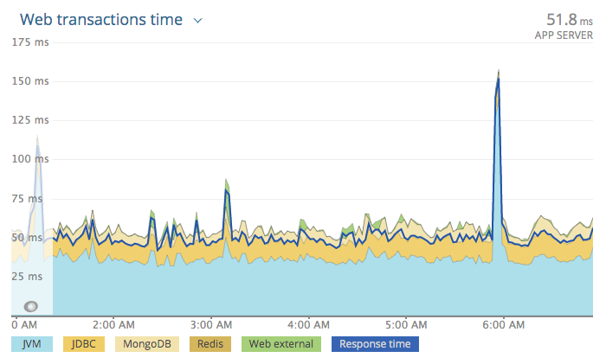The width and height of the screenshot is (606, 364).
Task: Toggle the Web external legend entry
Action: click(x=280, y=344)
